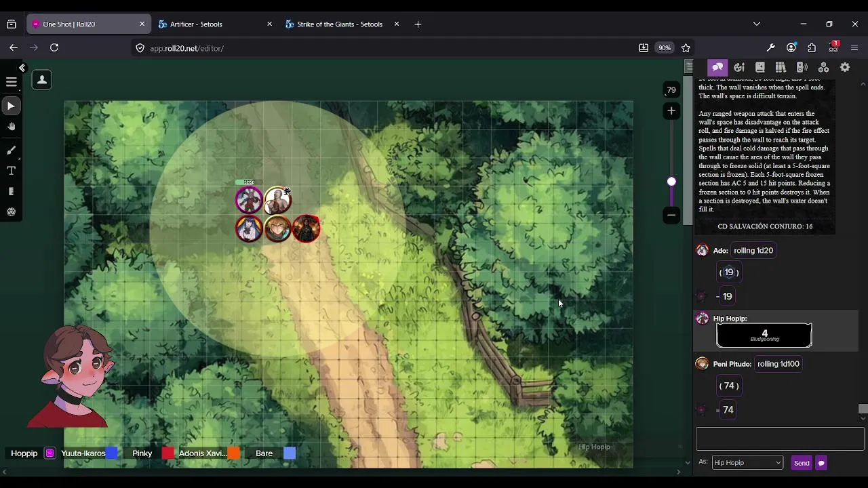Click the Adonis Xavi orange color swatch

(x=234, y=453)
